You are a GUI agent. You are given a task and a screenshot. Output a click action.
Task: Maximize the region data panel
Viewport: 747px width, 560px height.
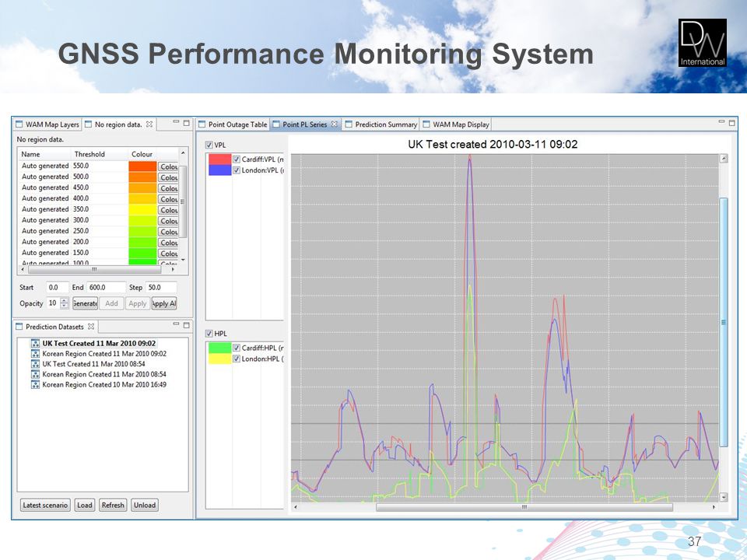[x=186, y=123]
